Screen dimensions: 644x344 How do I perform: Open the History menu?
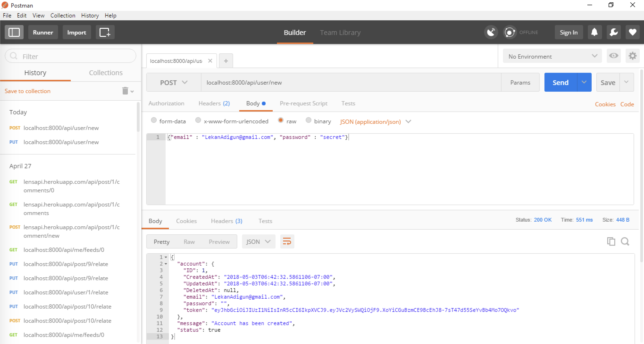pos(90,16)
